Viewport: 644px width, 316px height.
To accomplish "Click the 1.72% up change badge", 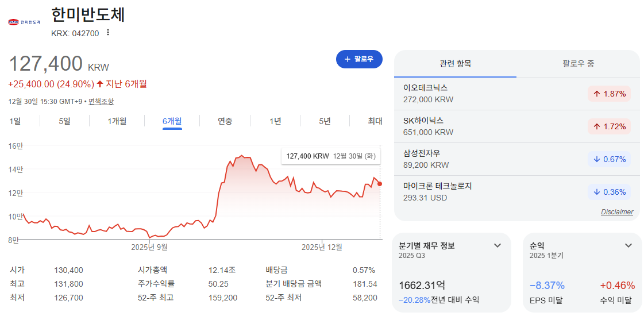I will [x=609, y=126].
